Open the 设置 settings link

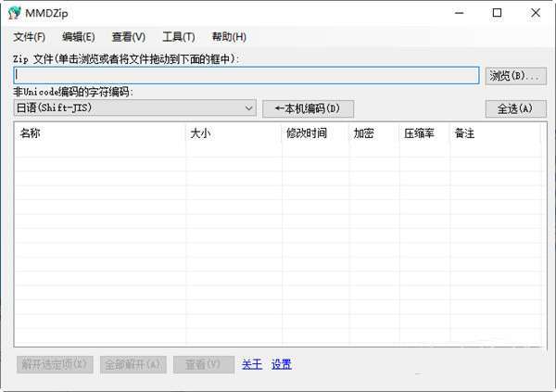(x=281, y=364)
